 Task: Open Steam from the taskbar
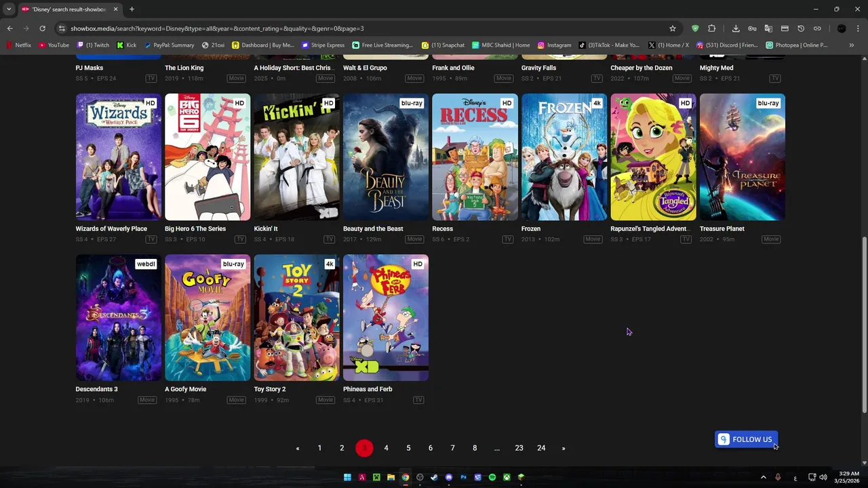click(434, 477)
